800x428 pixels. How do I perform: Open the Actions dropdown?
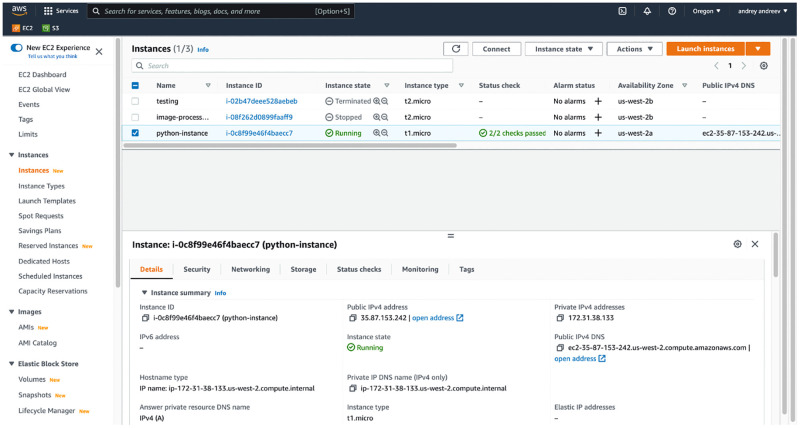coord(634,49)
